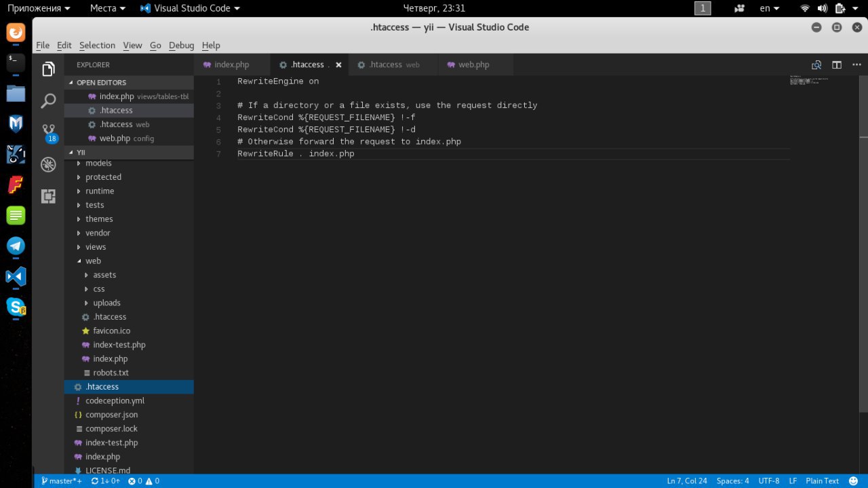Open composer.json in the file tree
Screen dimensions: 868x488
coord(129,415)
